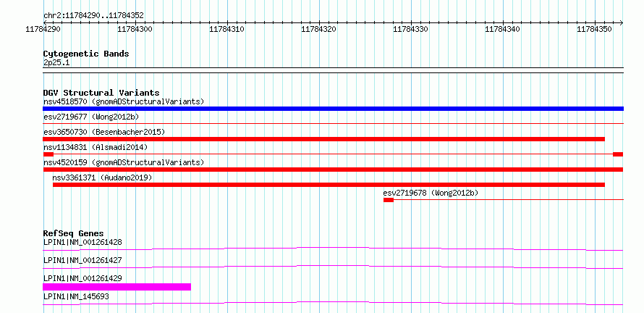This screenshot has width=644, height=313.
Task: Open variant label nsv1134831 (Alsmadi2014)
Action: coord(96,147)
